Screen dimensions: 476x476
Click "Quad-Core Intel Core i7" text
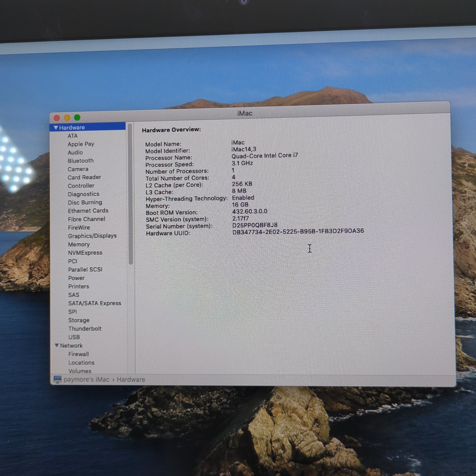click(265, 155)
